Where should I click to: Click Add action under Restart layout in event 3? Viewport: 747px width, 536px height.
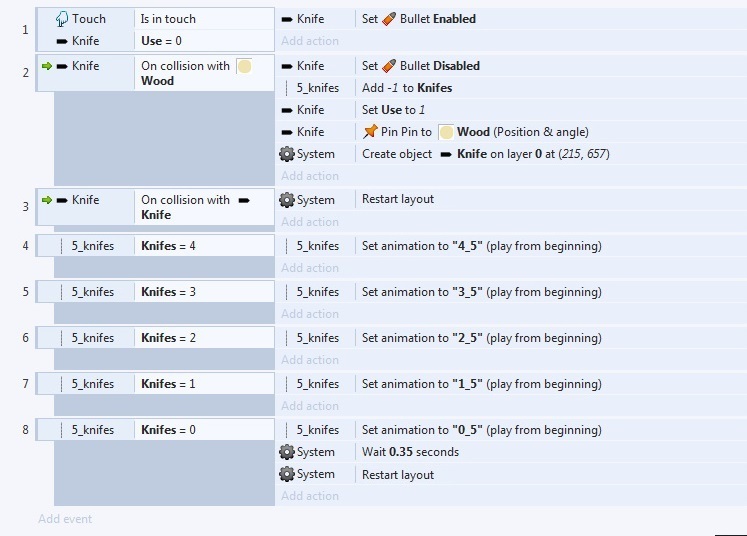310,222
